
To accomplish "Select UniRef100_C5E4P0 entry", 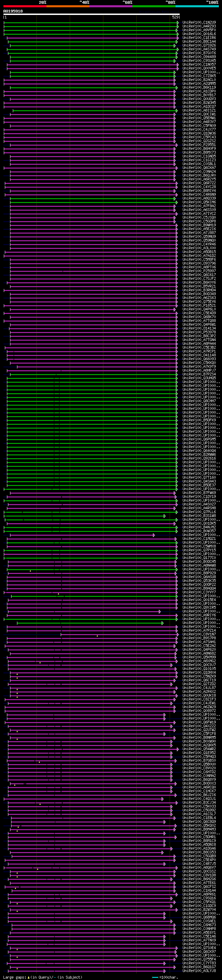I will 199,860.
